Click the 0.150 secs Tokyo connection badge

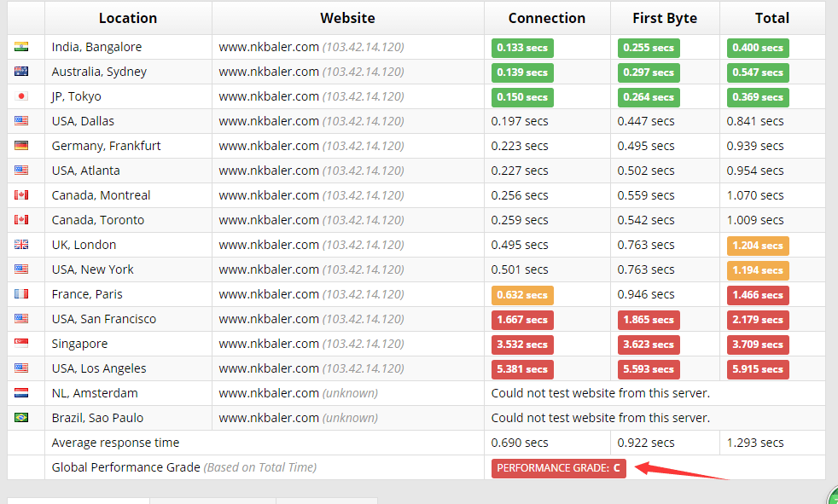click(x=522, y=97)
